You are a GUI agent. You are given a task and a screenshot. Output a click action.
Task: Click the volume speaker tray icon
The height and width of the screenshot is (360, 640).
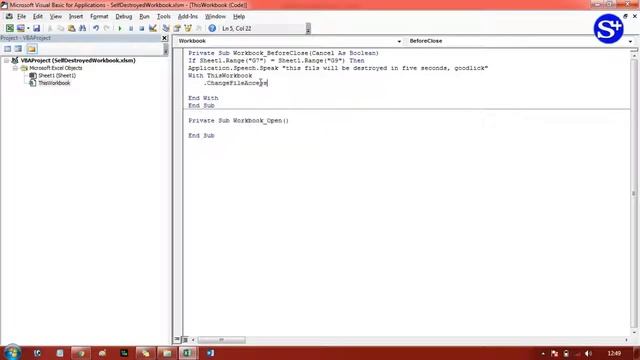point(588,353)
